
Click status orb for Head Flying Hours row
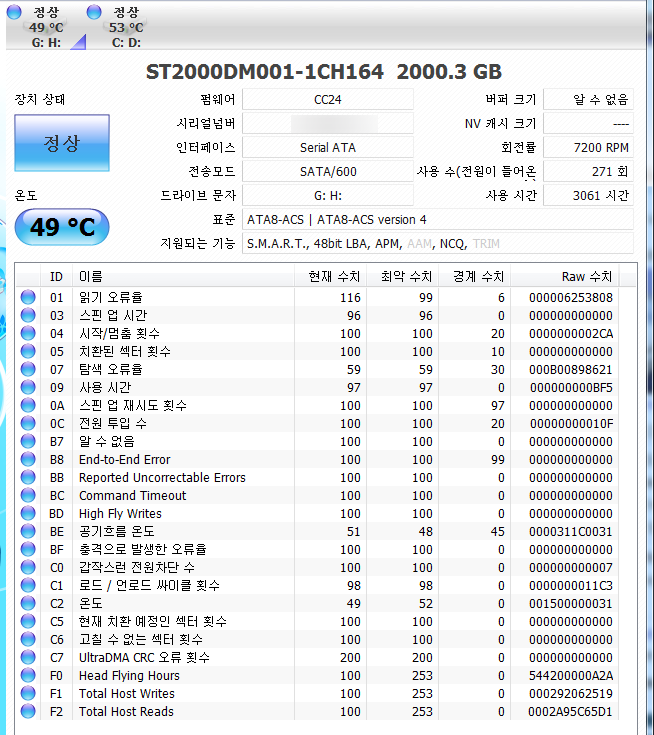click(28, 675)
